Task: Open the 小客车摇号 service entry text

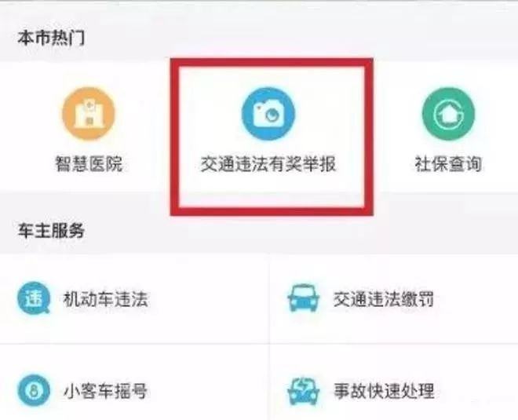Action: (x=105, y=391)
